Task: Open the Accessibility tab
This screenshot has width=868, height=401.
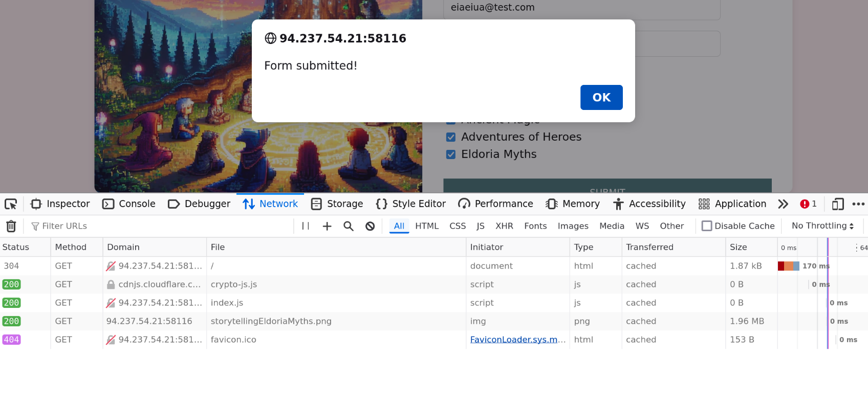Action: pyautogui.click(x=649, y=204)
